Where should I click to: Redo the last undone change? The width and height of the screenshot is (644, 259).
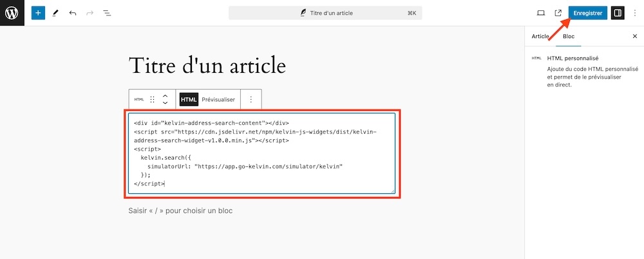pos(90,13)
